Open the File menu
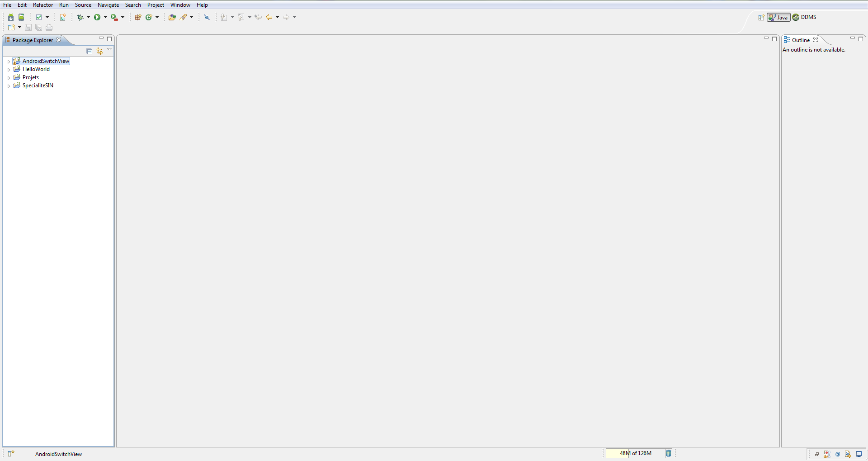 (x=7, y=5)
